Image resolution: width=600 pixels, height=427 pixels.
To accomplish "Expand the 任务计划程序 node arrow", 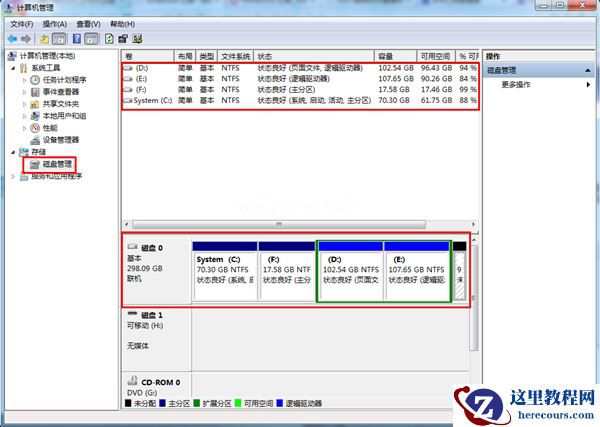I will [x=25, y=80].
